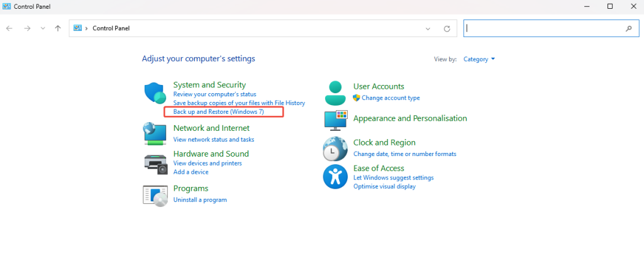
Task: Open Clock and Region heading
Action: pos(384,143)
